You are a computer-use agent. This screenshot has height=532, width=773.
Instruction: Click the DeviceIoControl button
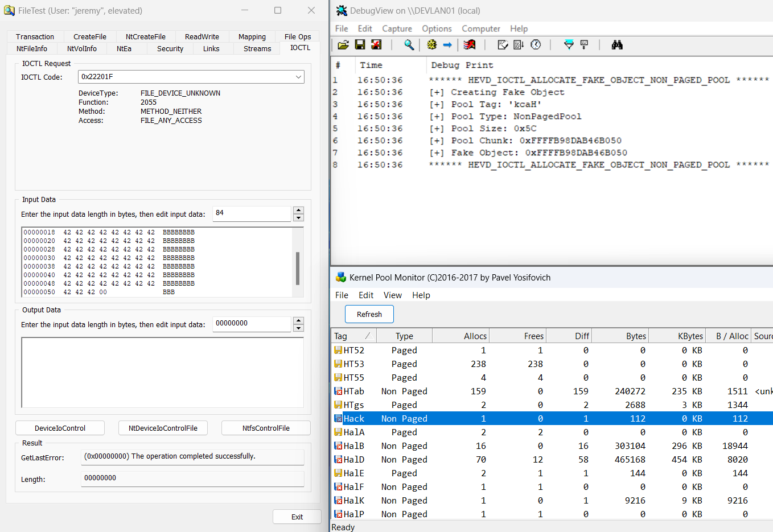click(60, 428)
